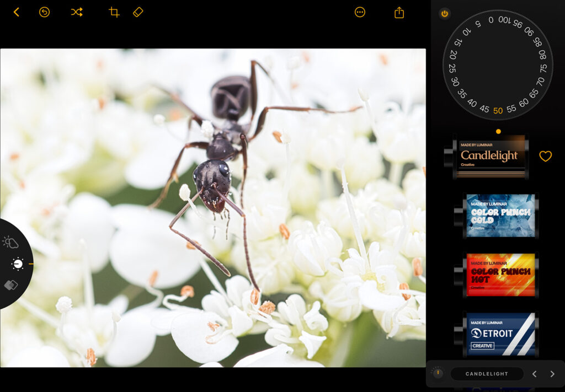Favorite the Candlelight preset with the heart
565x392 pixels.
click(x=545, y=156)
